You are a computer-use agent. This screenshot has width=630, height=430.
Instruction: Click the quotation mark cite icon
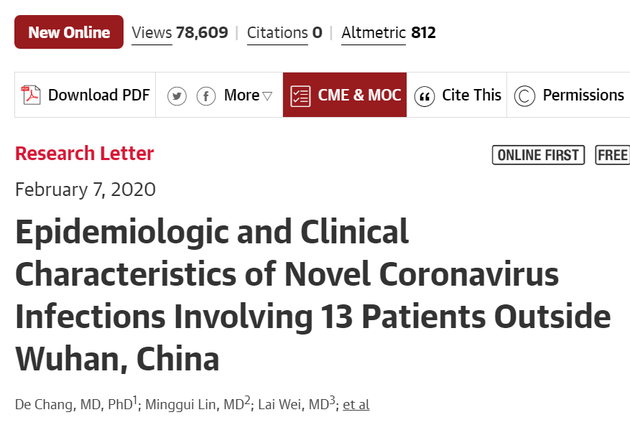click(x=424, y=96)
